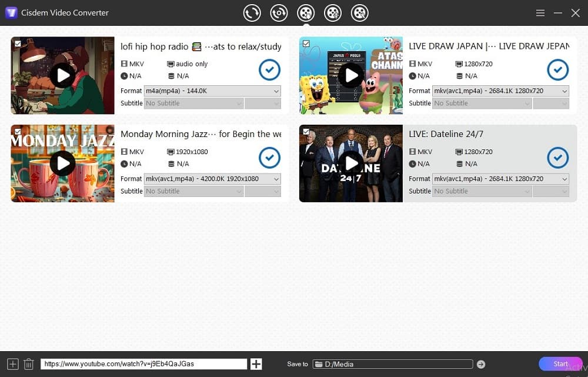Open the hamburger menu in title bar
This screenshot has height=377, width=588.
point(540,13)
